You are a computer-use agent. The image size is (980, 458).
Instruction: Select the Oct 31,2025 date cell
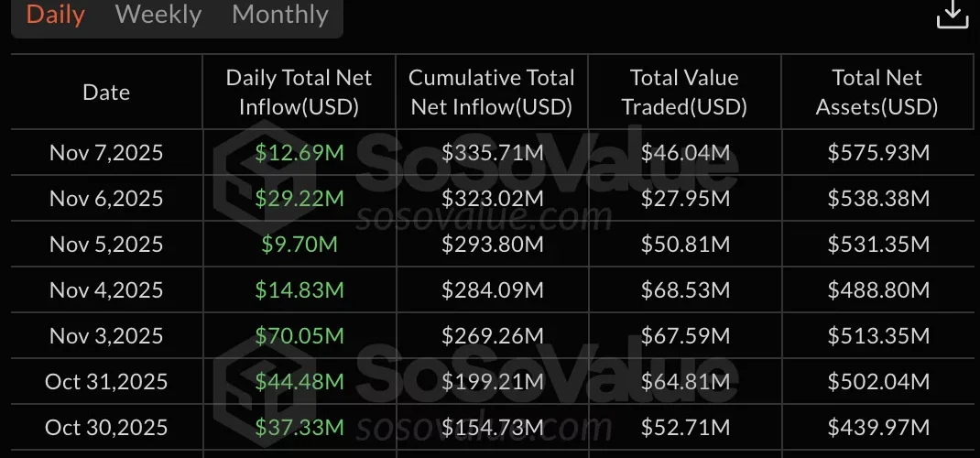[104, 381]
